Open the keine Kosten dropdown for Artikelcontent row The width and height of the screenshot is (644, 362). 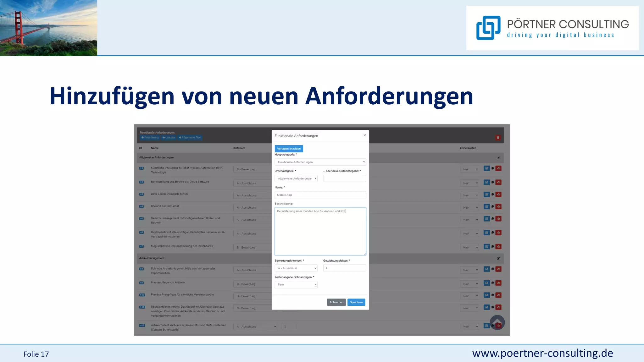coord(469,326)
